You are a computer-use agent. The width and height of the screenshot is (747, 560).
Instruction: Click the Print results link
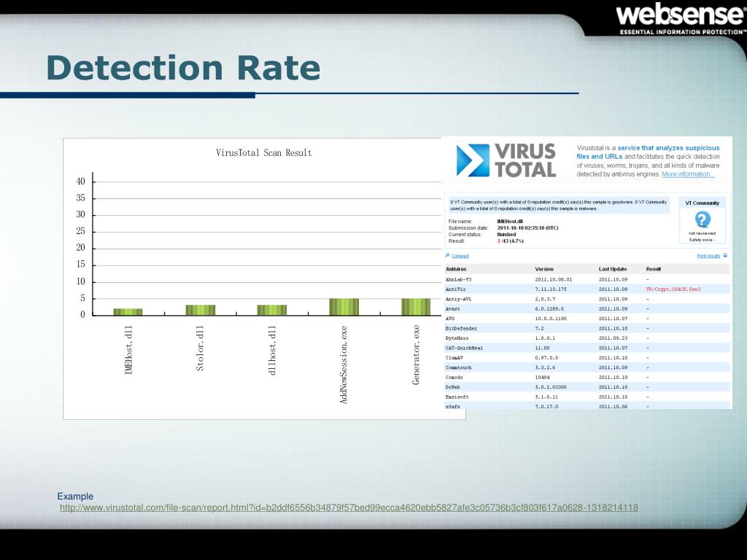[708, 256]
